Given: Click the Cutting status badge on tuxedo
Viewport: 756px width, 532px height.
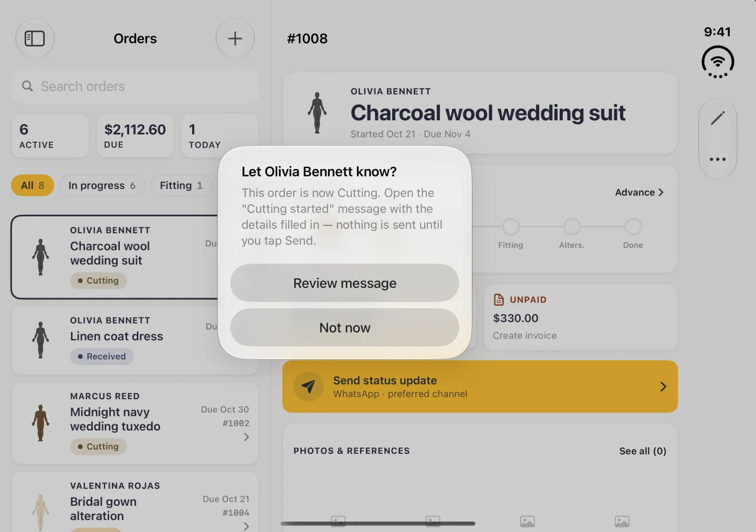Looking at the screenshot, I should point(99,446).
